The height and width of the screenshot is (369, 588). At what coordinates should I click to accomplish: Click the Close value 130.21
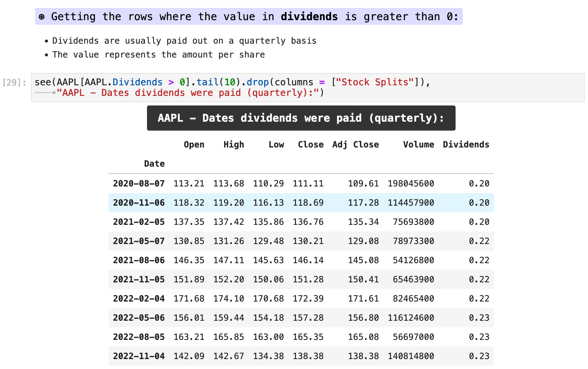[x=308, y=241]
